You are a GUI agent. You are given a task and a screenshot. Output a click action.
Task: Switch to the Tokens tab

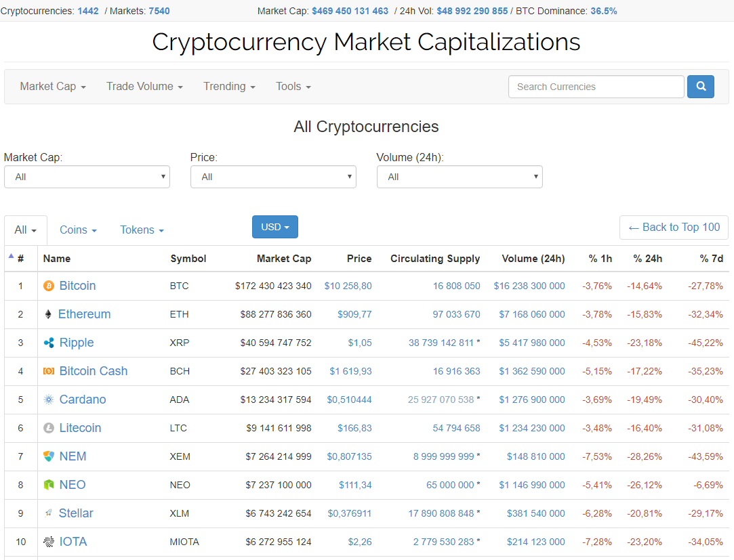pyautogui.click(x=142, y=230)
